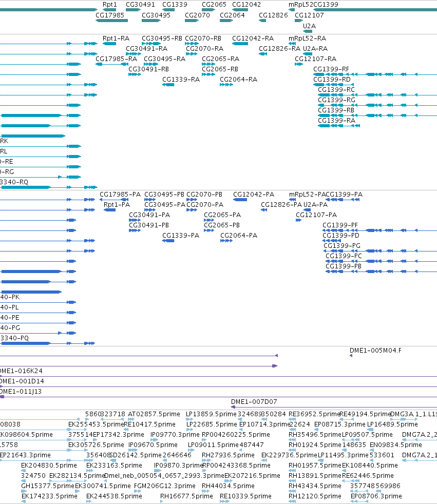Click the RE10339.5prime EST label

tap(245, 496)
